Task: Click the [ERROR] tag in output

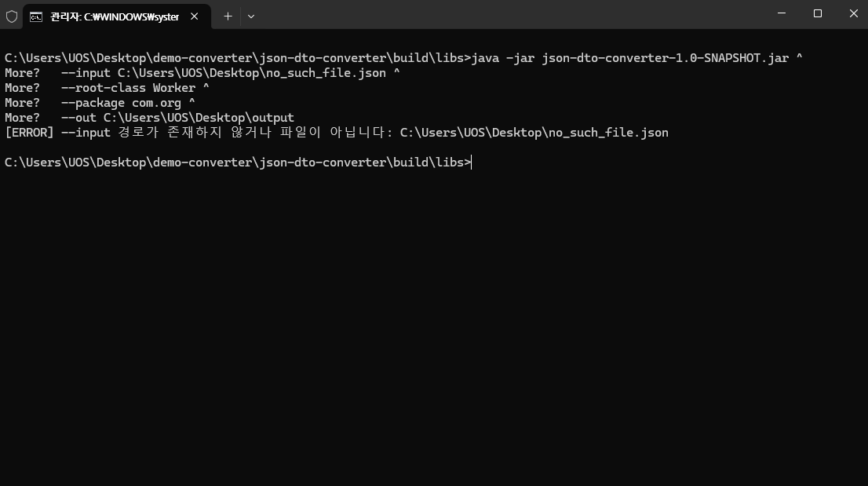Action: [29, 133]
